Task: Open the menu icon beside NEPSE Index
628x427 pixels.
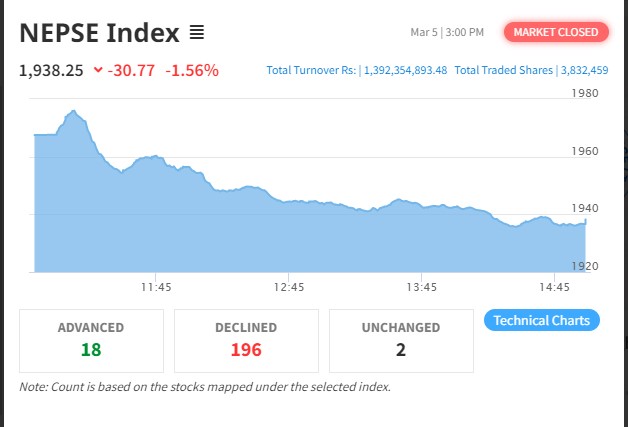Action: pyautogui.click(x=197, y=33)
